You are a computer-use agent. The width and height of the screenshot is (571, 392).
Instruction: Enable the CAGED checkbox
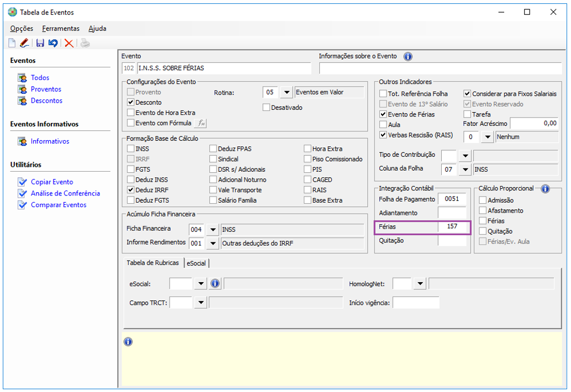click(x=308, y=179)
